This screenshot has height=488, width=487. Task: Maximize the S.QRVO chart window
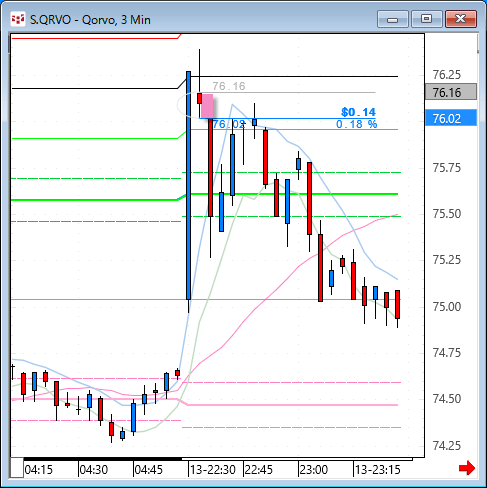point(426,19)
